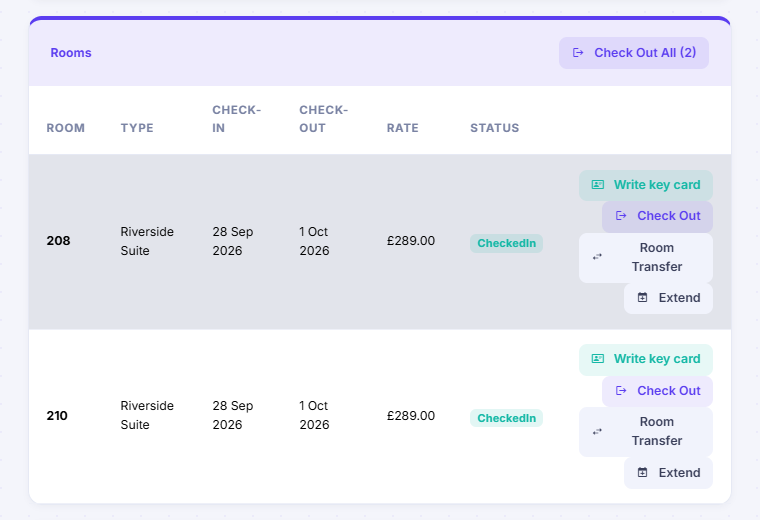Image resolution: width=760 pixels, height=520 pixels.
Task: Click the STATUS column header
Action: (x=494, y=128)
